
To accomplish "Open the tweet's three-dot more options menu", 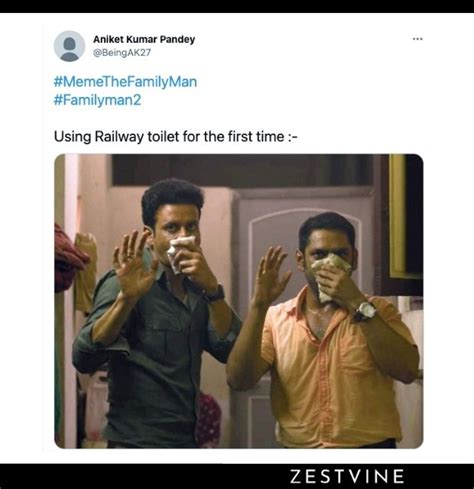I will click(x=417, y=39).
